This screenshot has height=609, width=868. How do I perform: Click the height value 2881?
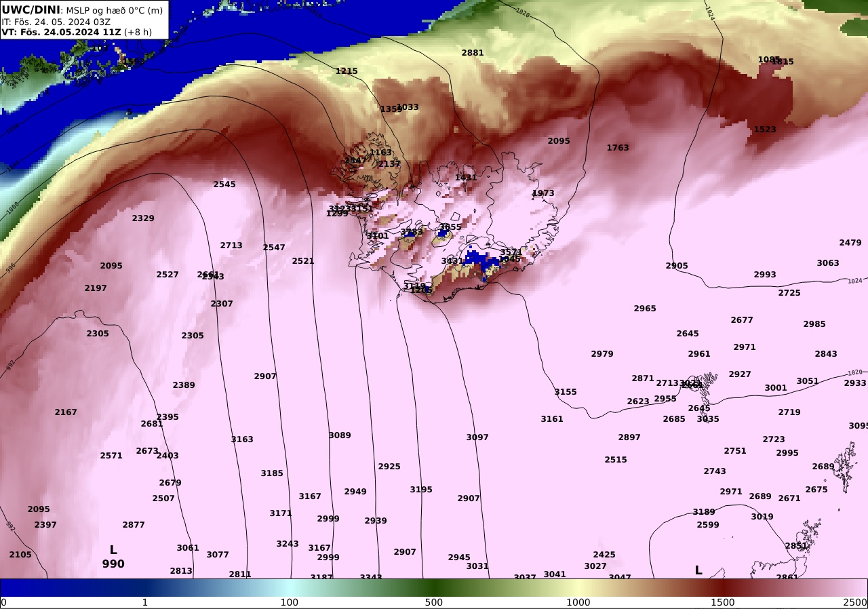pos(473,53)
